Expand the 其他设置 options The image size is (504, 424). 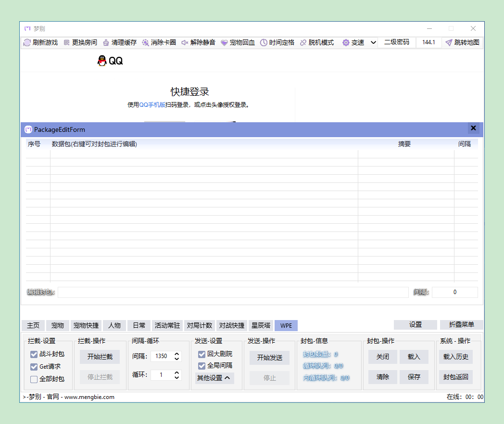click(214, 378)
